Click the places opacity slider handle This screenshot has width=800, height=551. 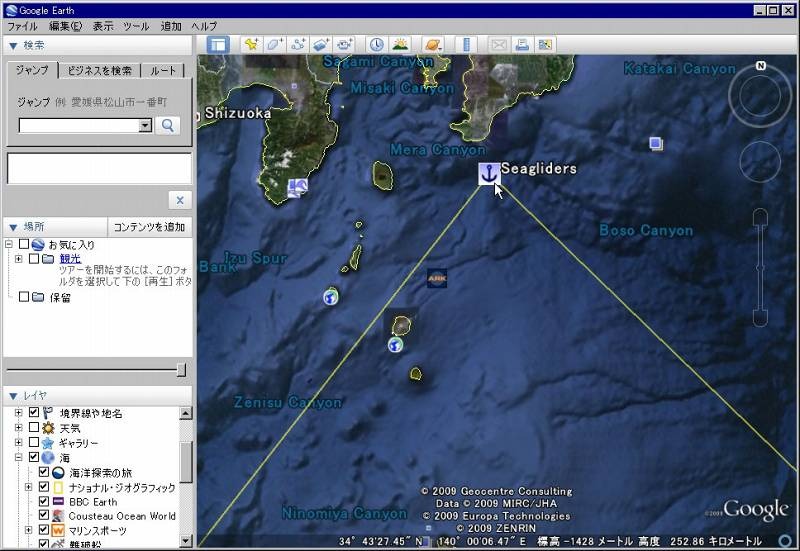pos(181,370)
